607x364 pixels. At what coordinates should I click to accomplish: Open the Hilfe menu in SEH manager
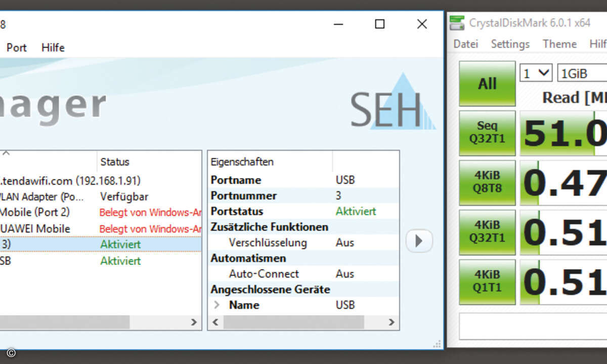pos(53,48)
